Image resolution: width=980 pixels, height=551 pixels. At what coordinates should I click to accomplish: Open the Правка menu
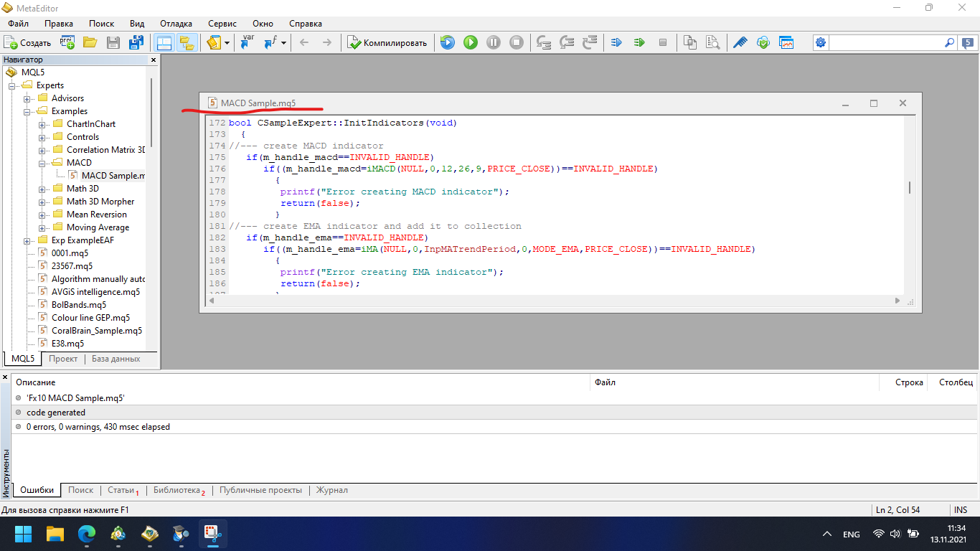coord(59,23)
